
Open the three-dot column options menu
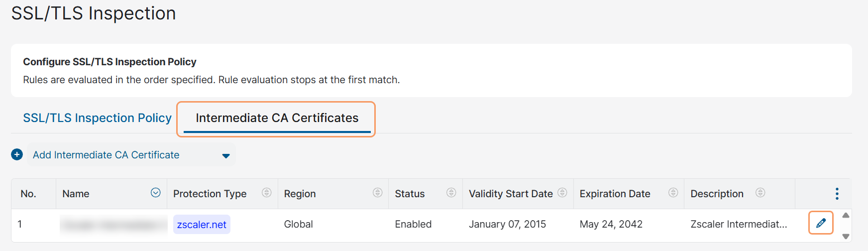(x=837, y=194)
